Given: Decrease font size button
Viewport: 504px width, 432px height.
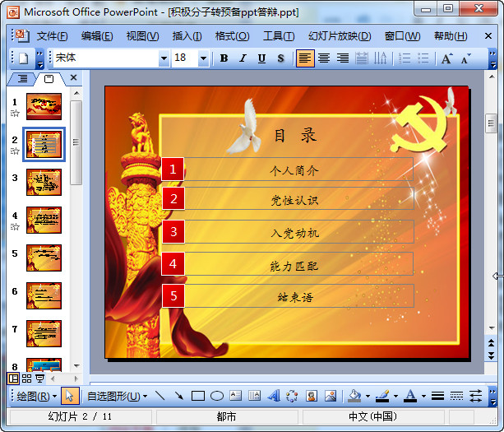Looking at the screenshot, I should [x=465, y=58].
